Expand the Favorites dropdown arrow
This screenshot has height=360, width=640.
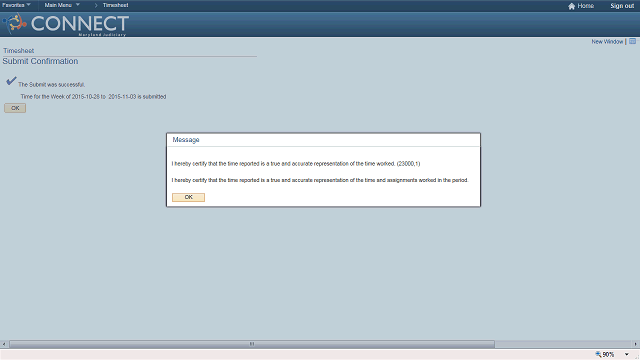[29, 5]
